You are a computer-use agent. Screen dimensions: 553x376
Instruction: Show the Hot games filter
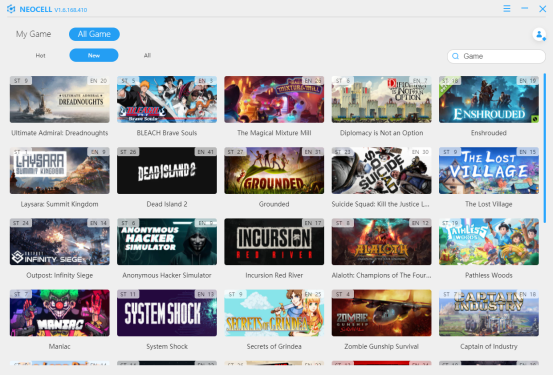point(40,55)
